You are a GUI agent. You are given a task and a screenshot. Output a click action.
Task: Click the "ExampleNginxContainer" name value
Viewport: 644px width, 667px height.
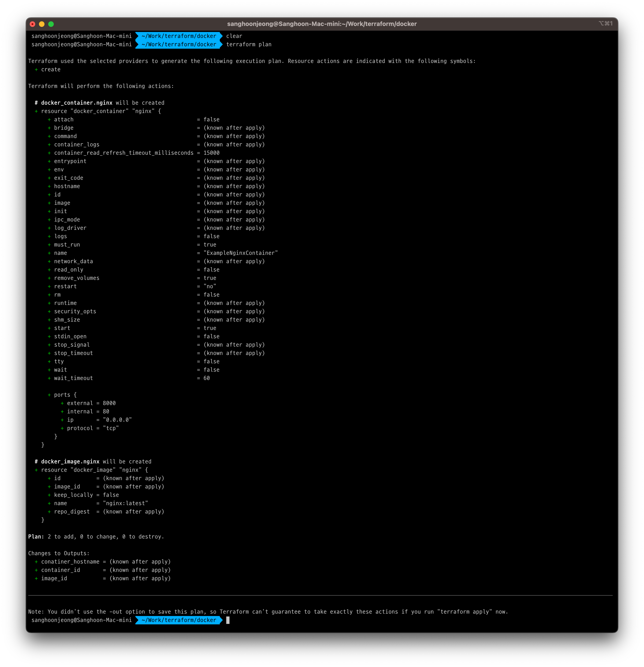coord(240,253)
